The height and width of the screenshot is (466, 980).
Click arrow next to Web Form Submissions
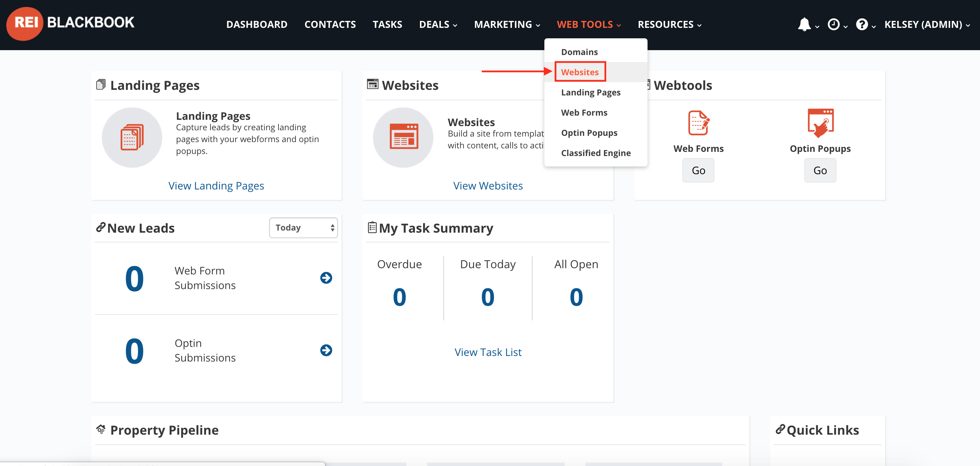click(326, 278)
